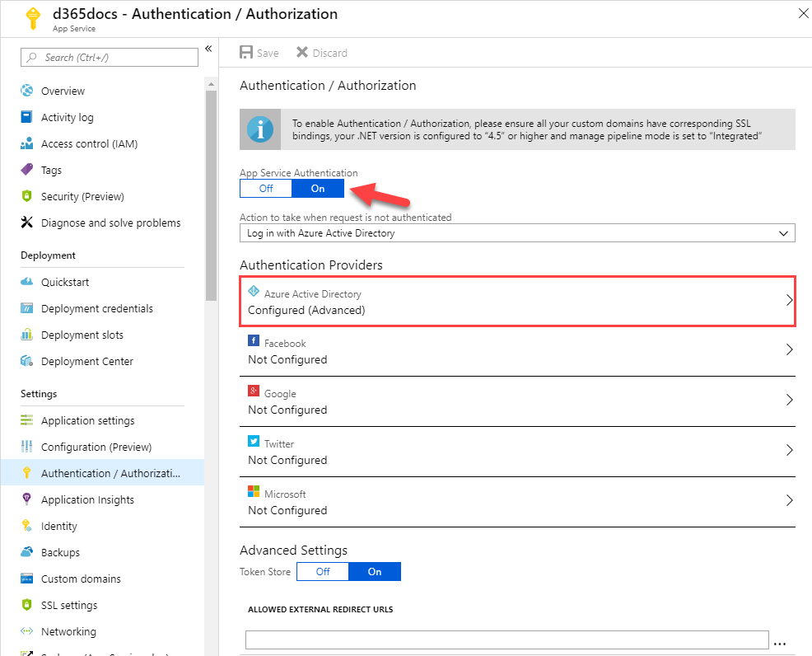Expand the Azure Active Directory provider chevron

click(789, 300)
